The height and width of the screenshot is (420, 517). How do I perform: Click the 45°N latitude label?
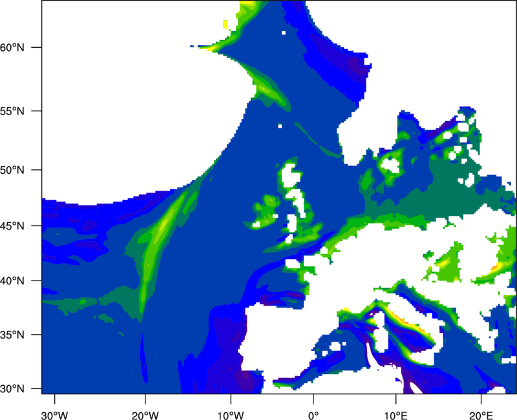(x=12, y=226)
